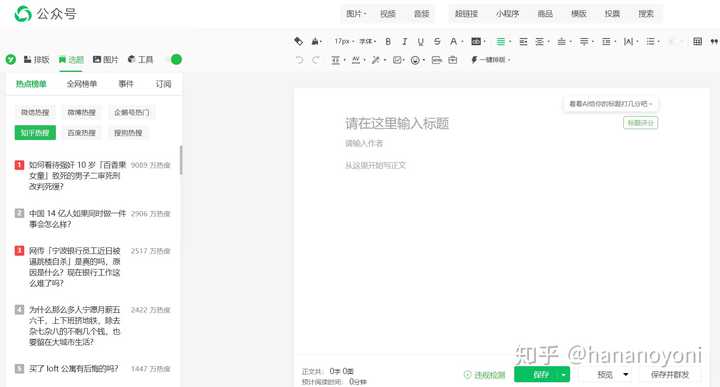Viewport: 720px width, 387px height.
Task: Click the text background color icon
Action: point(476,41)
